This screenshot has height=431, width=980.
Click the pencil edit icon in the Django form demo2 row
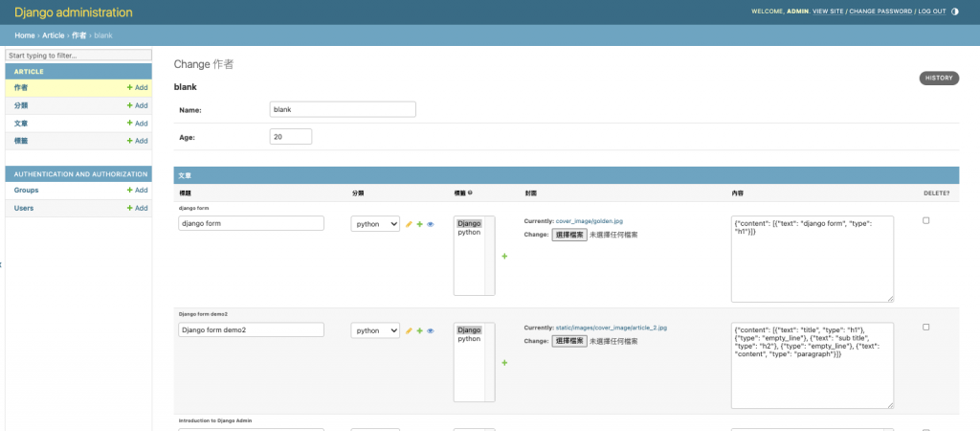click(410, 330)
